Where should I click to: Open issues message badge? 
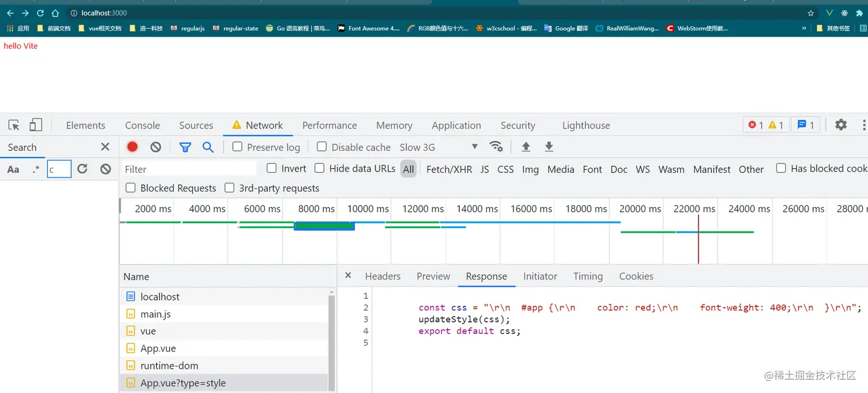click(806, 124)
